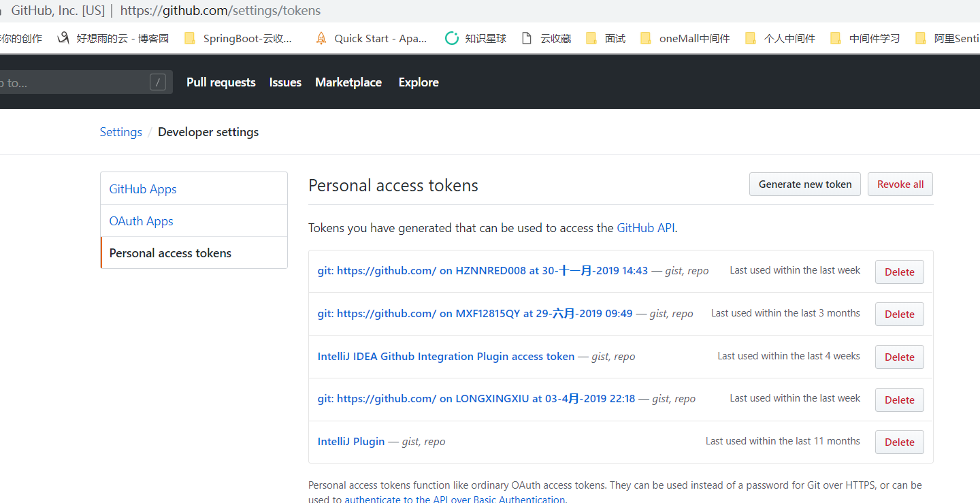Open 中间件学习 bookmark folder
This screenshot has height=503, width=980.
point(866,38)
